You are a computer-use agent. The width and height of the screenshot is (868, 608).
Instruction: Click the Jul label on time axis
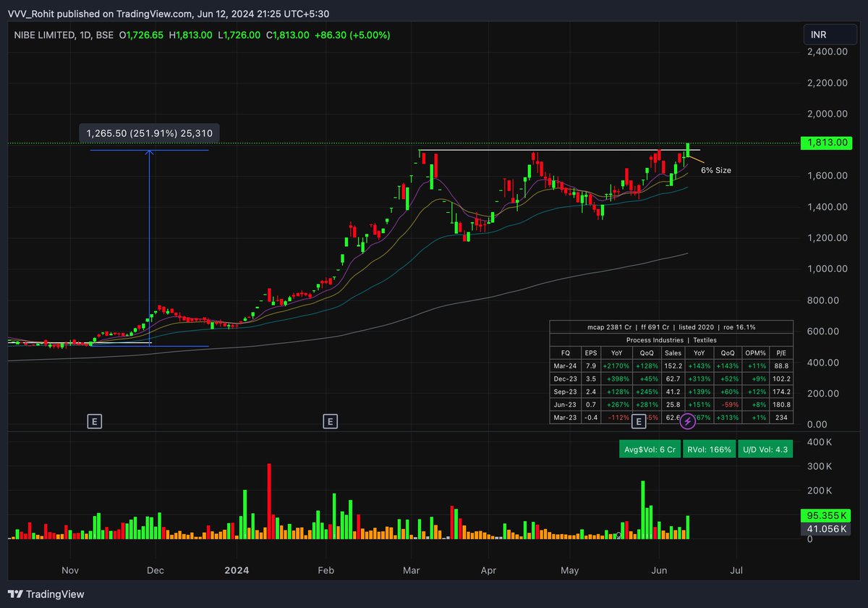738,570
